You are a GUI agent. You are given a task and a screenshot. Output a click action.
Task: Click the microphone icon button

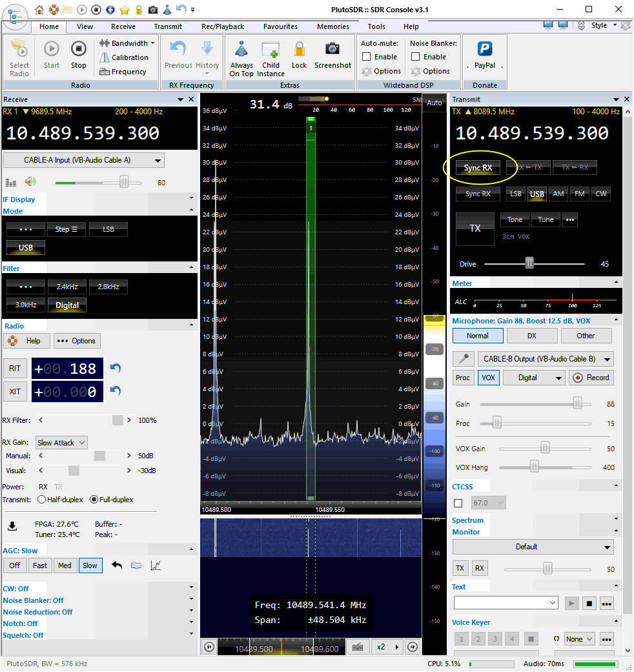tap(462, 359)
